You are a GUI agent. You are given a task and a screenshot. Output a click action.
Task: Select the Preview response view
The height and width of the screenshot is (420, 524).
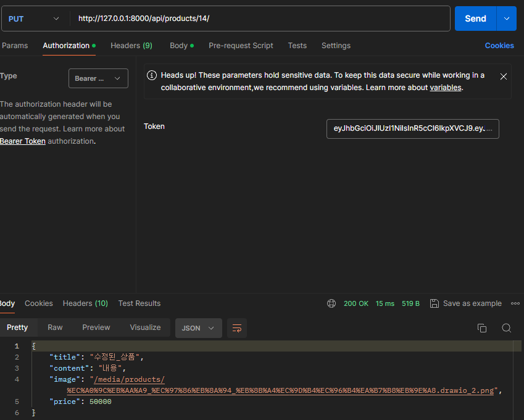point(96,327)
